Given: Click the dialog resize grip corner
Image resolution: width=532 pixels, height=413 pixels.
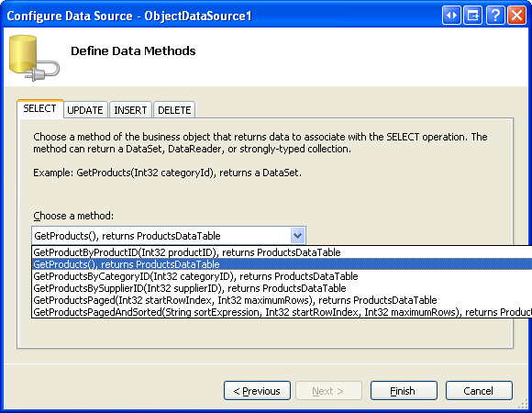Looking at the screenshot, I should 523,404.
